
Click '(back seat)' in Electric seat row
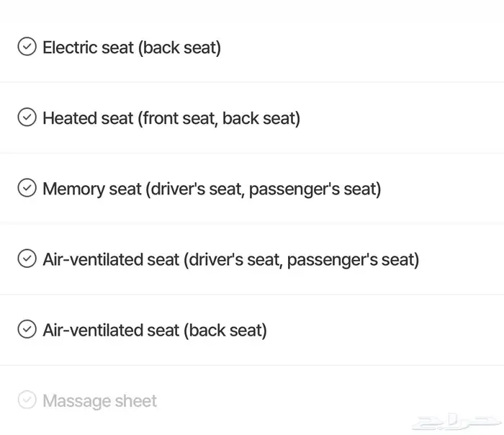[x=180, y=48]
